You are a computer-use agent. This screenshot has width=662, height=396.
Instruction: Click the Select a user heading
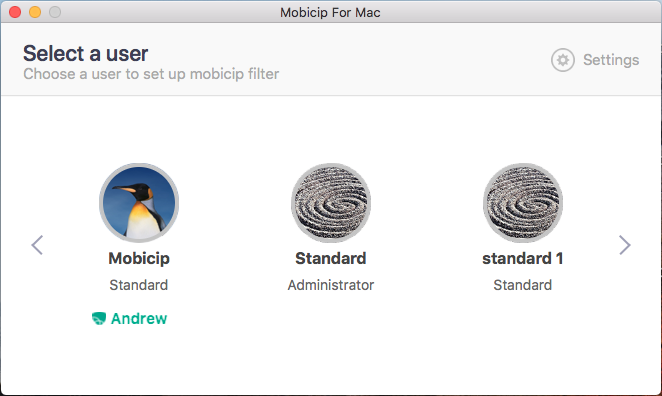85,54
